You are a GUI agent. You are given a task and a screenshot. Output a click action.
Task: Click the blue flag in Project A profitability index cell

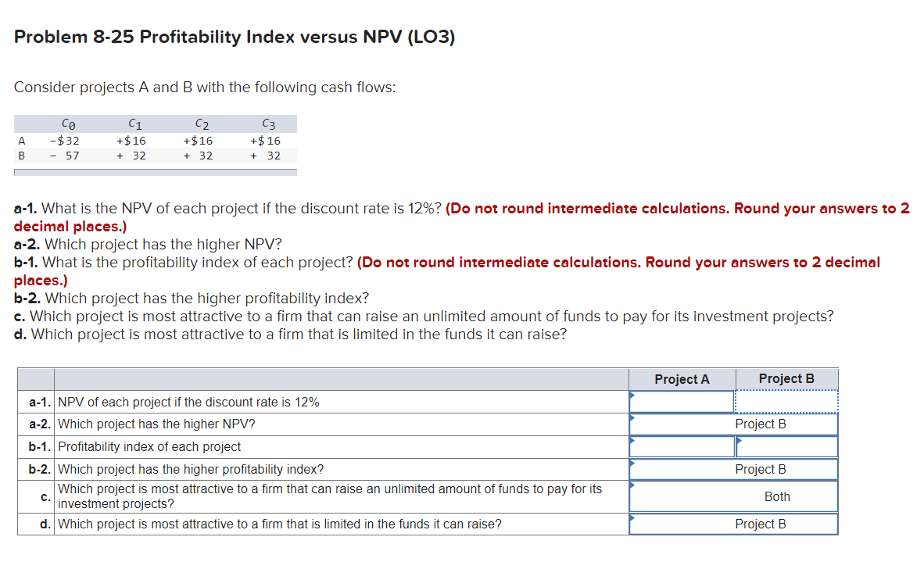click(632, 439)
